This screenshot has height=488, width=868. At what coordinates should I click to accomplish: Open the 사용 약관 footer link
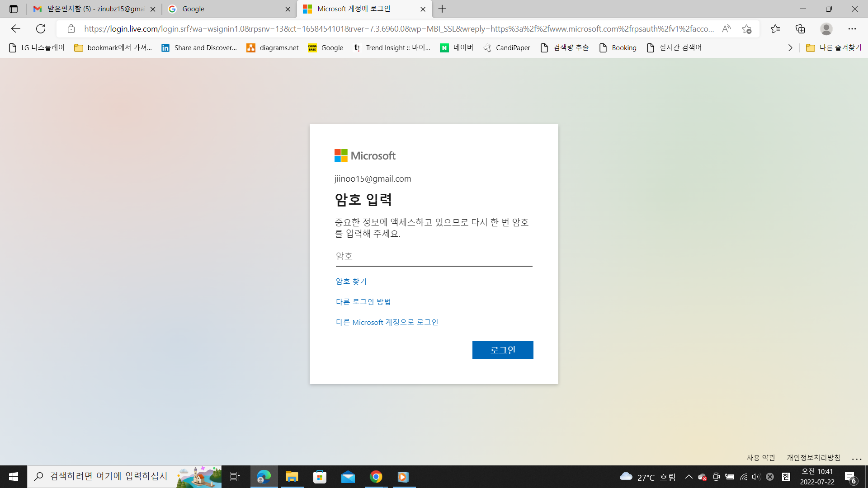[x=761, y=458]
